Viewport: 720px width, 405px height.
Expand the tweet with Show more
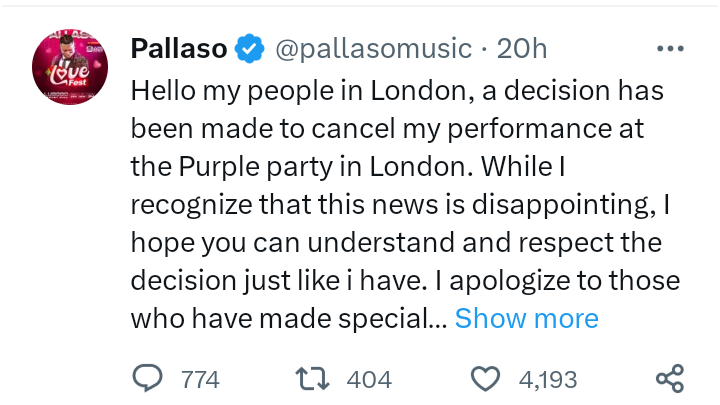[526, 318]
